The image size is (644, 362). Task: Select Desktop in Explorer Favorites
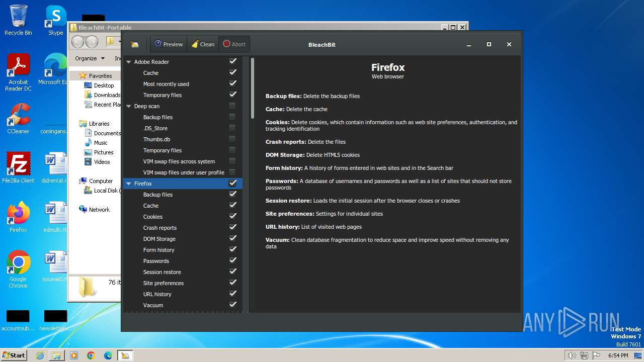coord(104,85)
